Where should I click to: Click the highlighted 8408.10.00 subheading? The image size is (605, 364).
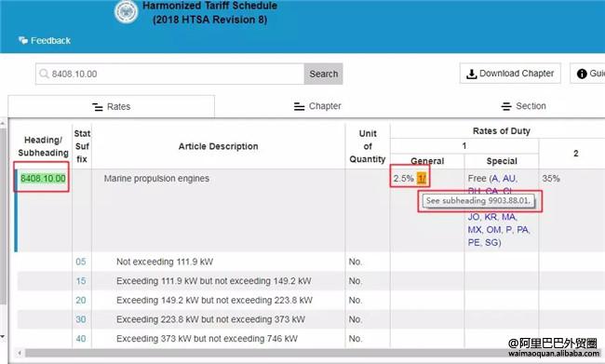coord(43,179)
